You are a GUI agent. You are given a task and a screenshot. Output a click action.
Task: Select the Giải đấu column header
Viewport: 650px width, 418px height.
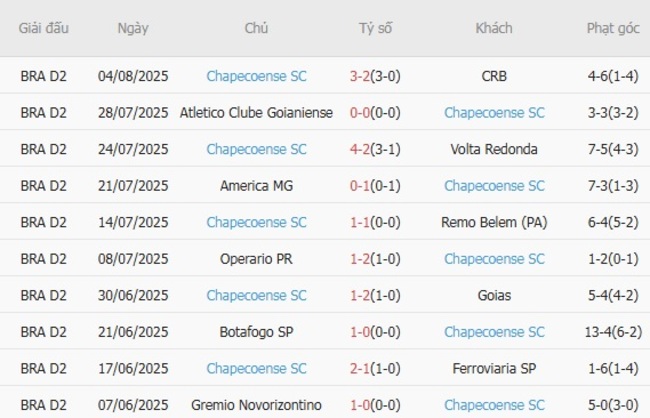pyautogui.click(x=44, y=28)
